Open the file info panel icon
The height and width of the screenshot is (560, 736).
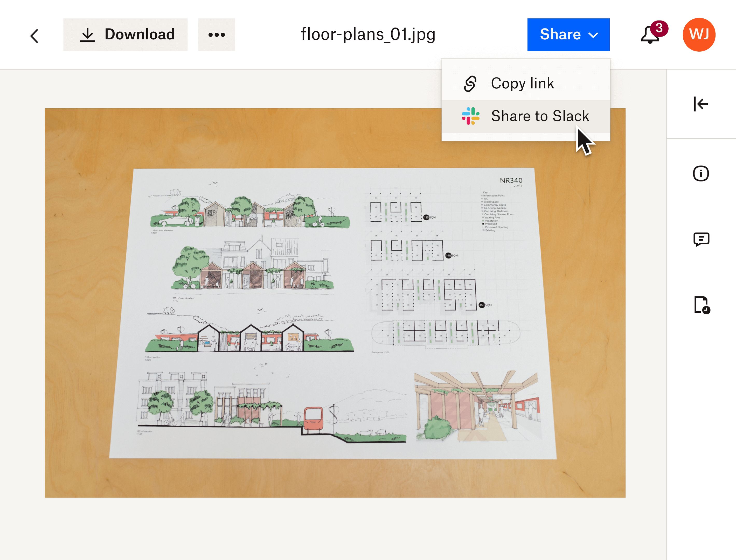(701, 173)
